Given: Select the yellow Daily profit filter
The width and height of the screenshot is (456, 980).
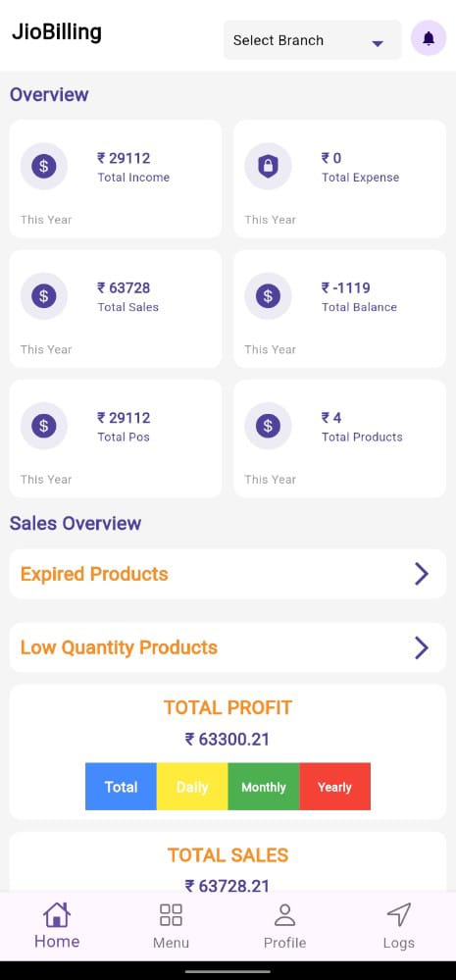Looking at the screenshot, I should [x=192, y=786].
